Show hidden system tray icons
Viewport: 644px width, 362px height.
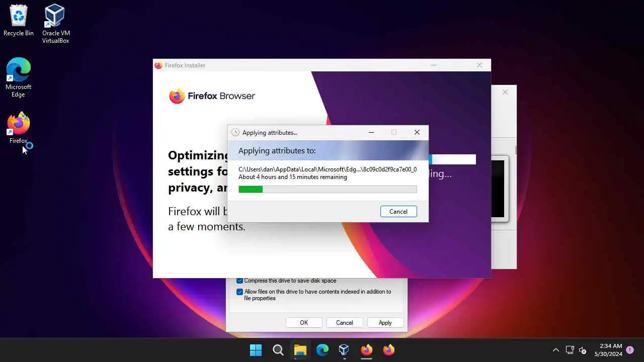point(555,350)
